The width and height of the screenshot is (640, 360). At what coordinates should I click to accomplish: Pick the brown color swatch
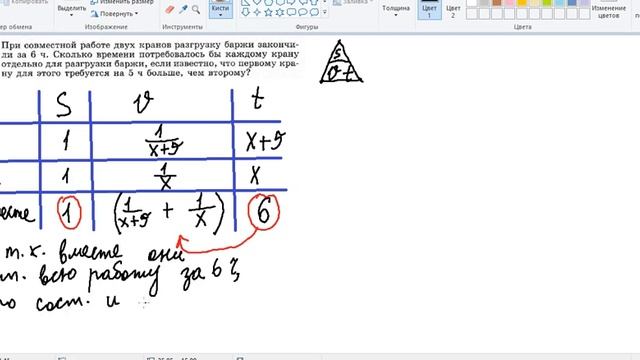point(497,3)
